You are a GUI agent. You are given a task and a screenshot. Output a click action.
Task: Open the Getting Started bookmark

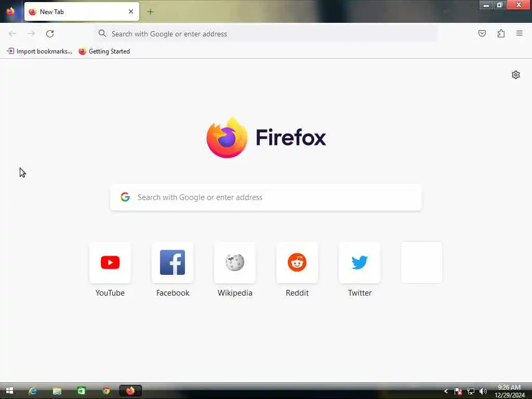point(104,51)
